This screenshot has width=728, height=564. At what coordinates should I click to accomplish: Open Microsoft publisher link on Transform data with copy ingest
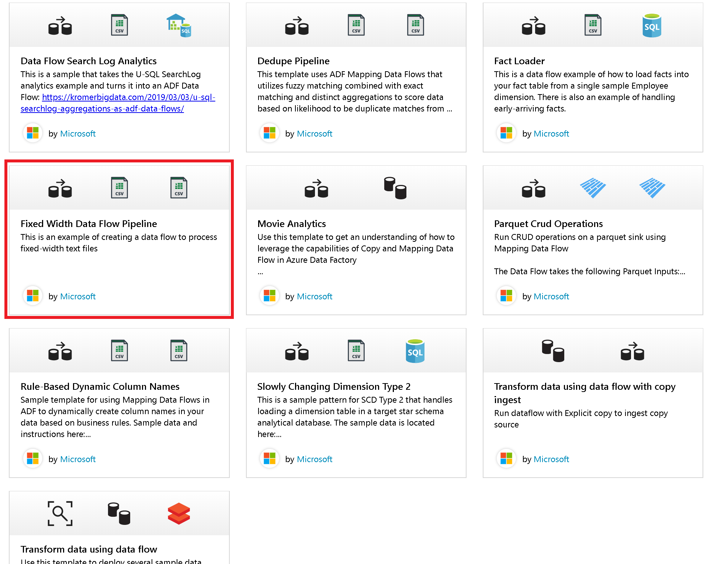551,459
